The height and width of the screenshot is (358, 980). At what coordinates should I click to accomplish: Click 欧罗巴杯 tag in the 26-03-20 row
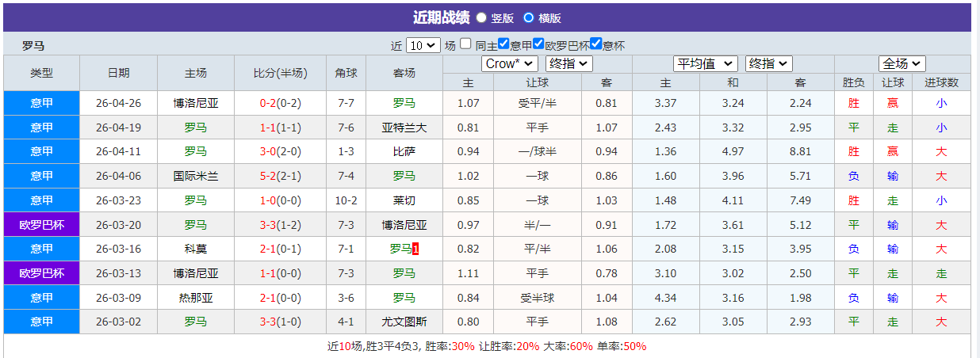tap(42, 225)
